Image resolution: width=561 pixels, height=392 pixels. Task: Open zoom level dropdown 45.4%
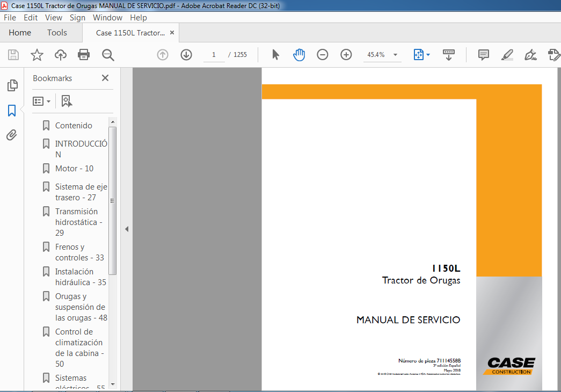395,55
